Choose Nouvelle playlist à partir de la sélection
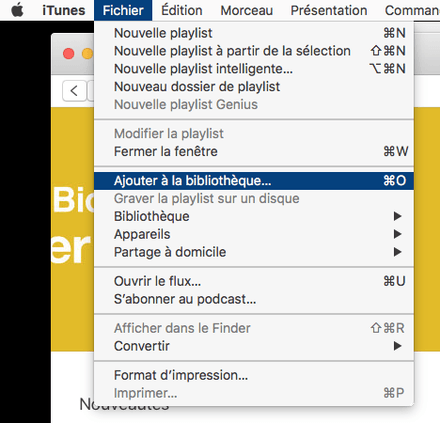 (x=254, y=51)
